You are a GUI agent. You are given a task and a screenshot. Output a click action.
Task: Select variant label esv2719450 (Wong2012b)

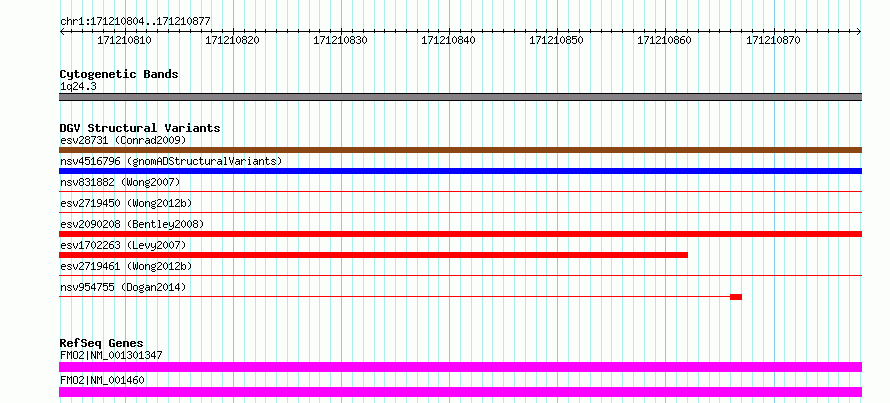click(125, 203)
